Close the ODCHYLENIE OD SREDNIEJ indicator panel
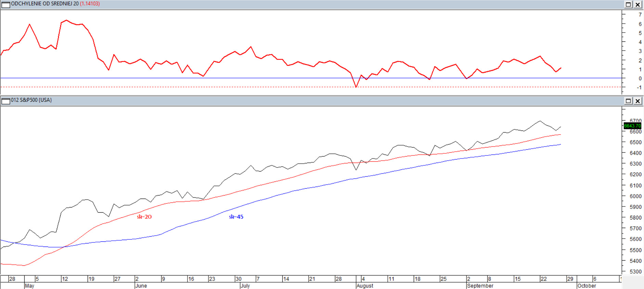 click(638, 4)
